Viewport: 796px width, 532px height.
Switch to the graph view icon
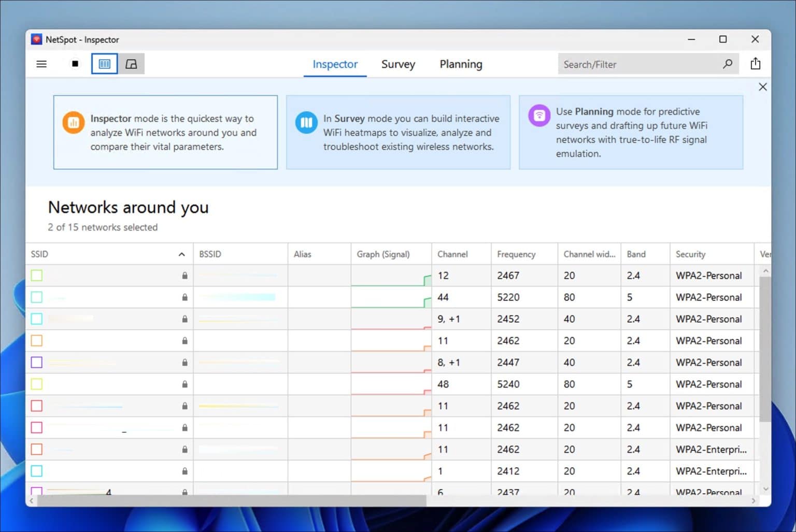tap(131, 63)
